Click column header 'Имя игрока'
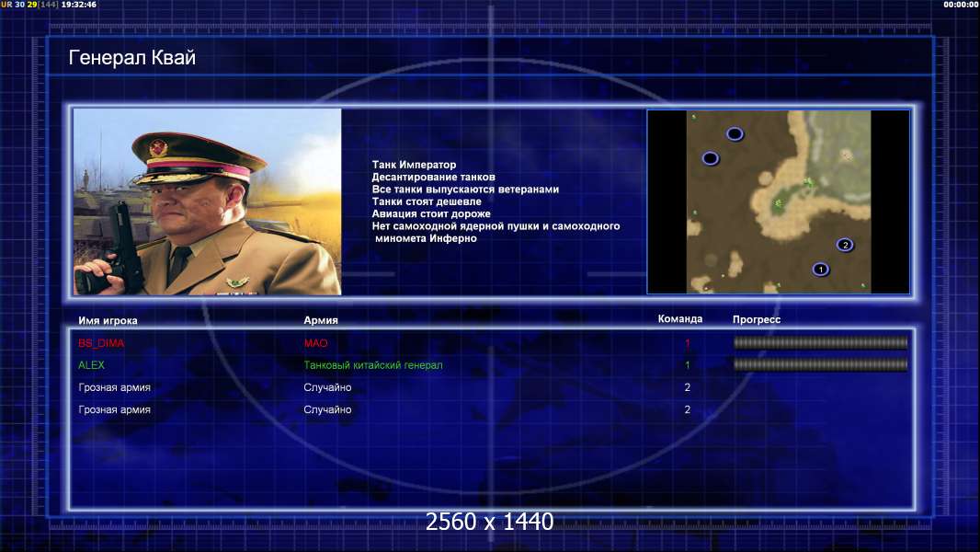Screen dimensions: 980x552 click(x=108, y=321)
